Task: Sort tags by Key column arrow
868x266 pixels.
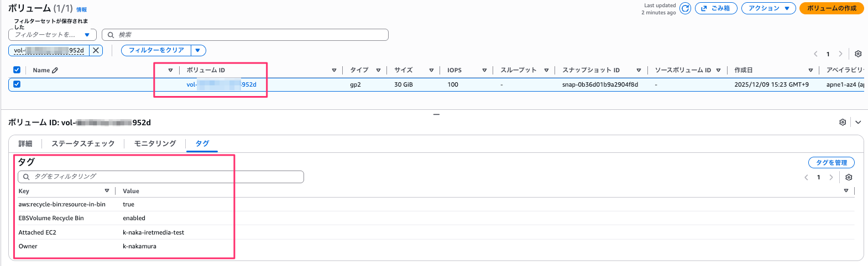Action: pos(107,191)
